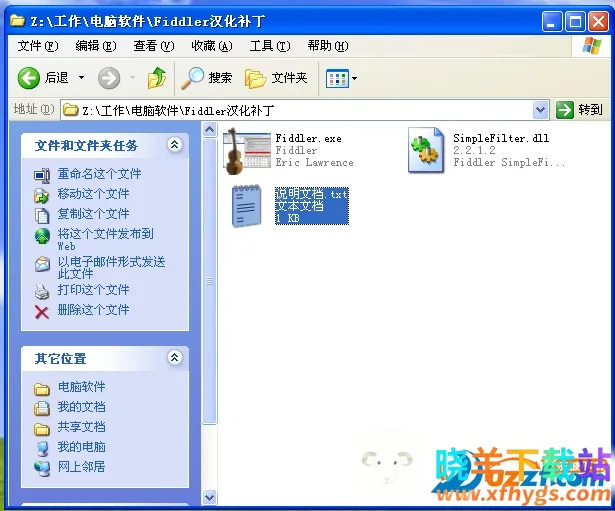Click the red X delete file icon
The height and width of the screenshot is (511, 615).
(x=42, y=311)
